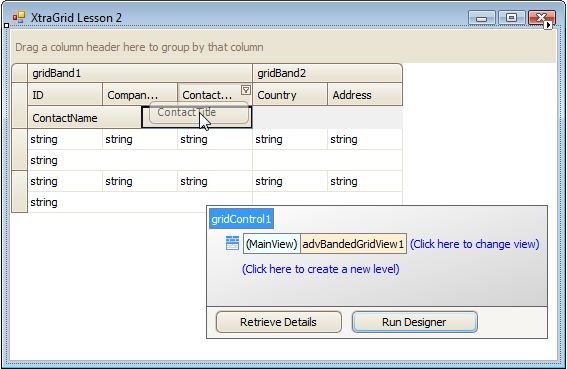This screenshot has height=369, width=567.
Task: Select the gridBand1 band header
Action: (x=140, y=73)
